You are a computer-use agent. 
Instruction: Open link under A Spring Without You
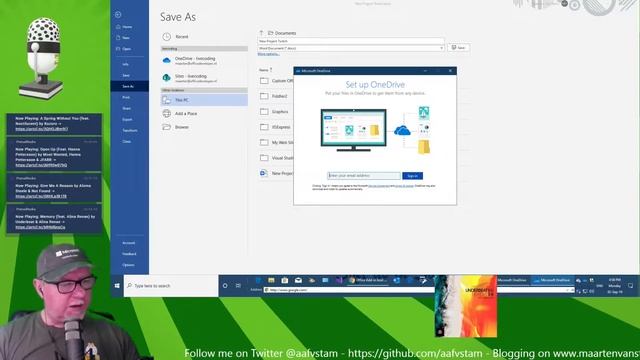tap(42, 129)
